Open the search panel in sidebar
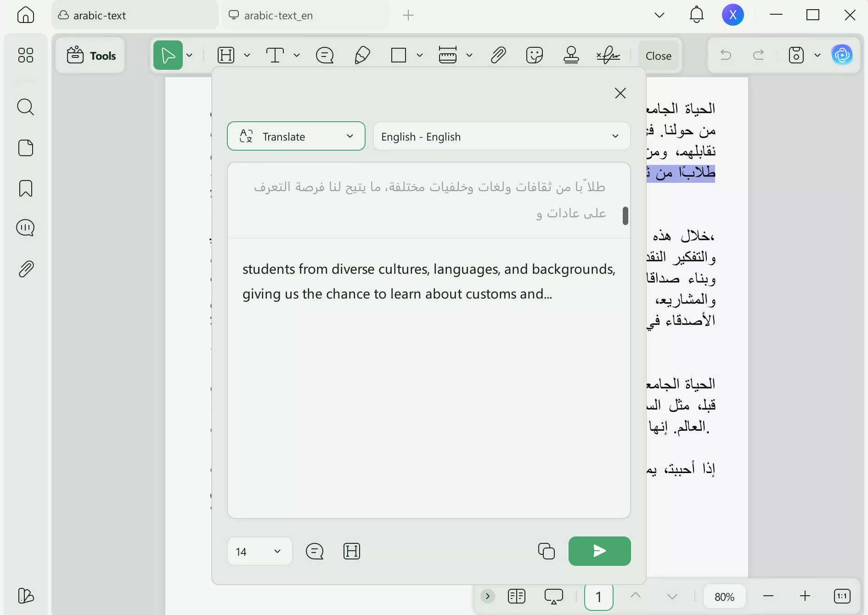This screenshot has height=615, width=868. pos(26,107)
